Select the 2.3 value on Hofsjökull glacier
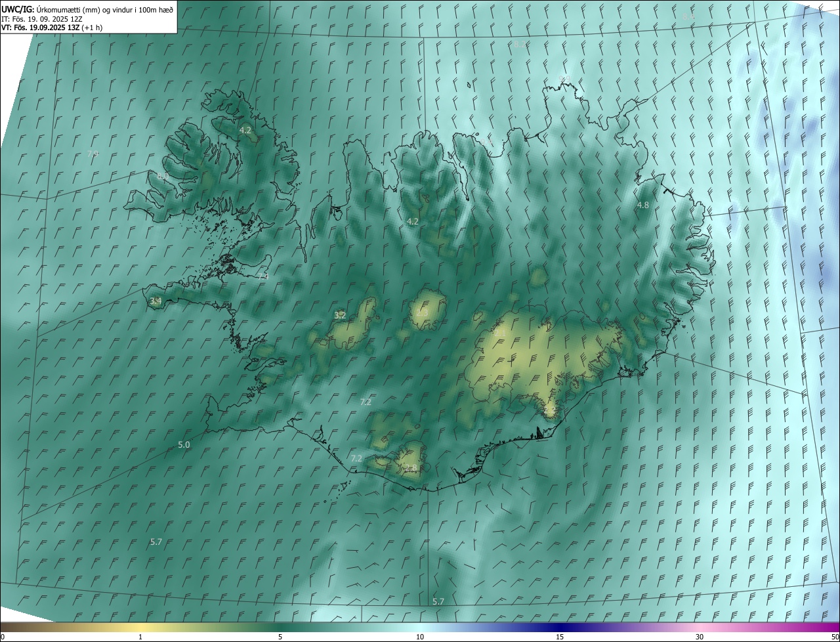The height and width of the screenshot is (642, 840). 421,313
